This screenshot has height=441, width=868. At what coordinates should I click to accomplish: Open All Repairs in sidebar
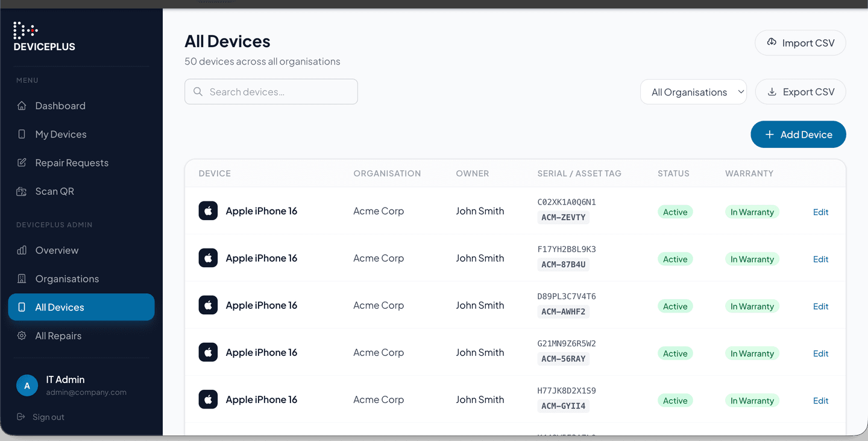81,335
